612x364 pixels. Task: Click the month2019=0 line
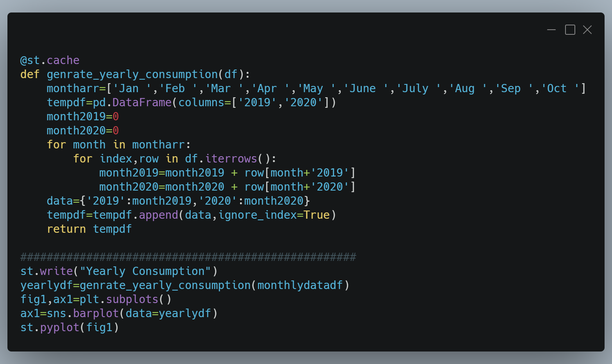83,116
